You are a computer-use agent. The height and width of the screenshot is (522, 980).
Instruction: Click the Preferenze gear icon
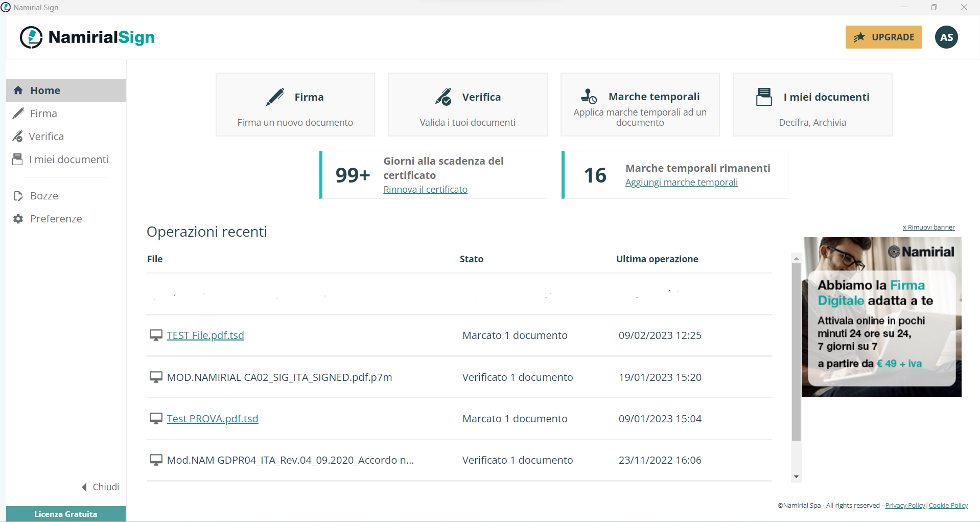(18, 218)
